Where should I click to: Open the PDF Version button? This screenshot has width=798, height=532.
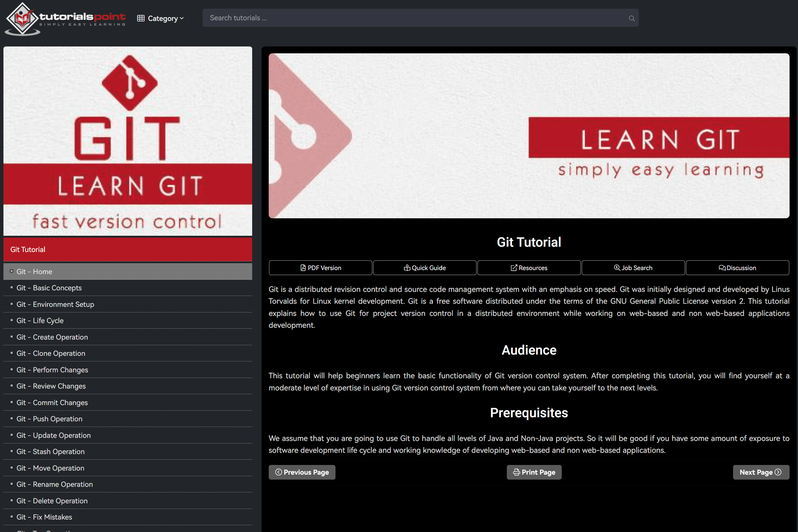point(320,268)
